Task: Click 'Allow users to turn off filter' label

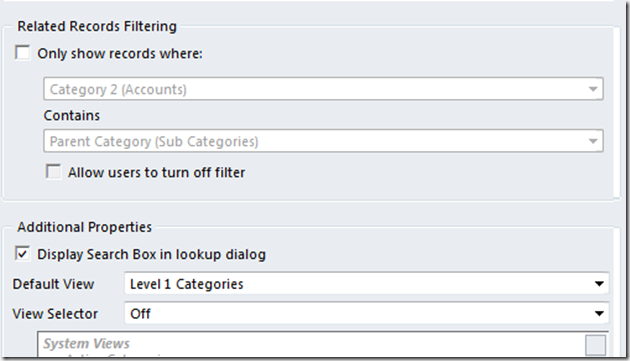Action: point(156,172)
